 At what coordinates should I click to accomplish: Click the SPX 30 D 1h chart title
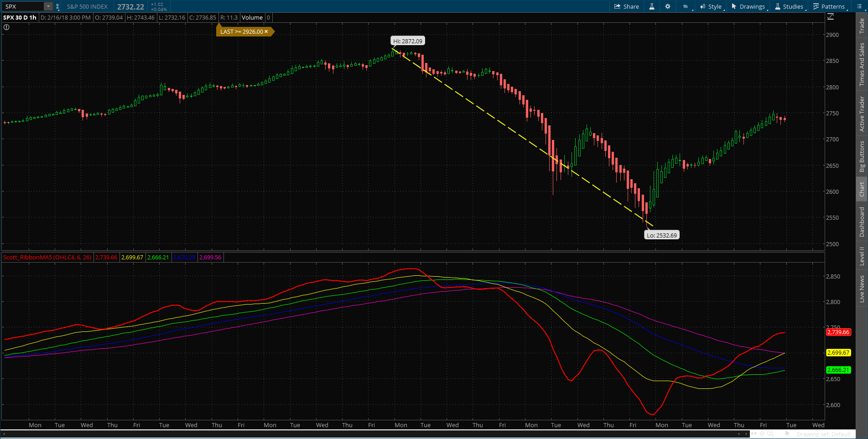point(20,18)
